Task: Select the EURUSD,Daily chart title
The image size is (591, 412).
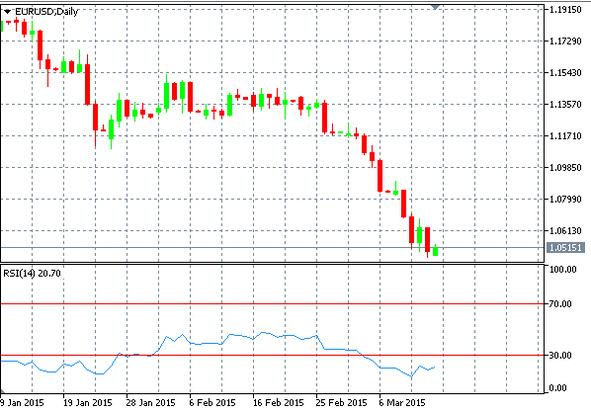Action: coord(46,12)
